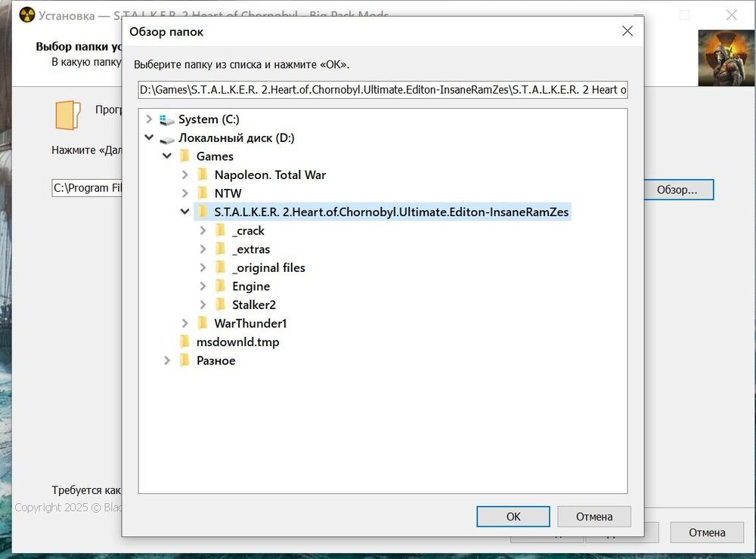
Task: Click the Stalker2 folder icon
Action: 220,304
